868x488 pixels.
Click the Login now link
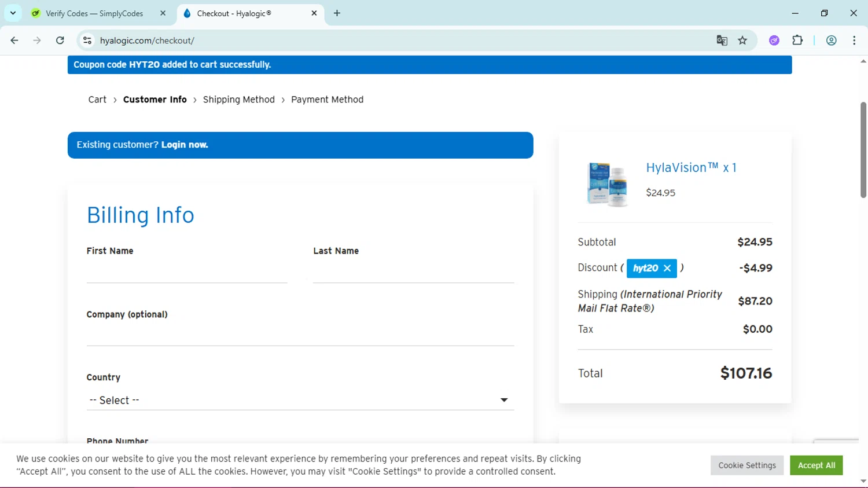[x=185, y=145]
